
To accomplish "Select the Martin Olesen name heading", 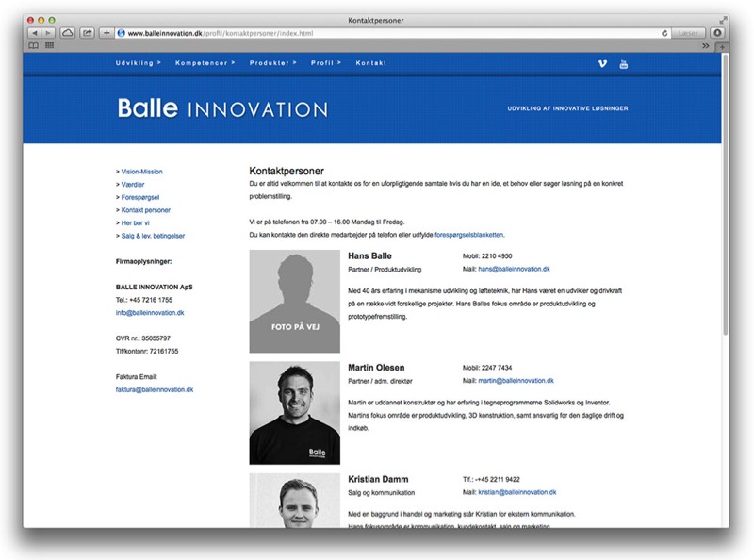I will point(376,368).
